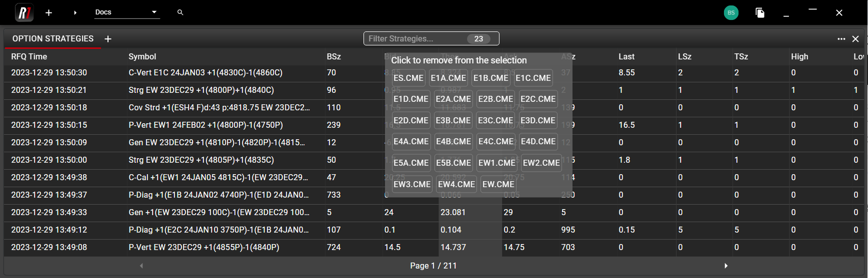Go to the previous page of results
Viewport: 868px width, 278px height.
[141, 266]
